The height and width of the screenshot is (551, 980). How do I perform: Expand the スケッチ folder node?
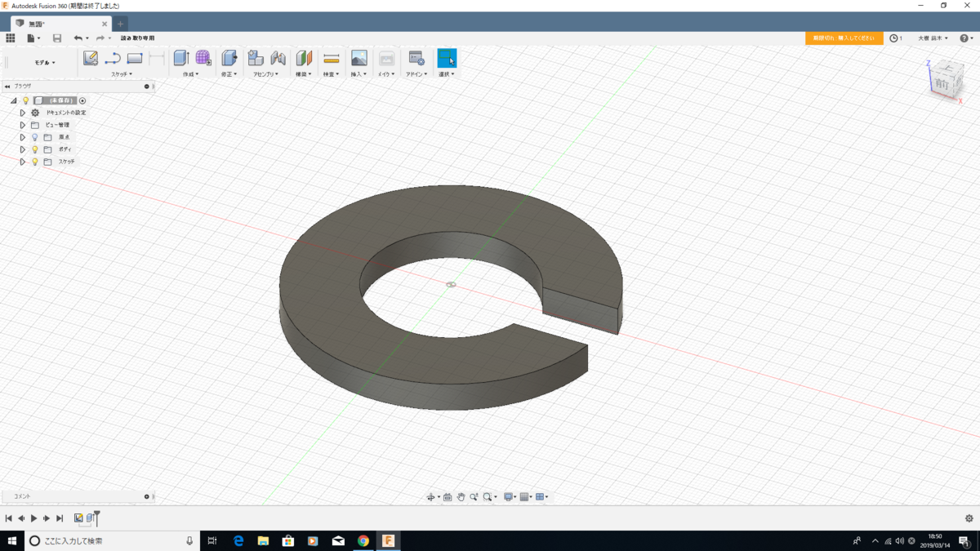23,162
